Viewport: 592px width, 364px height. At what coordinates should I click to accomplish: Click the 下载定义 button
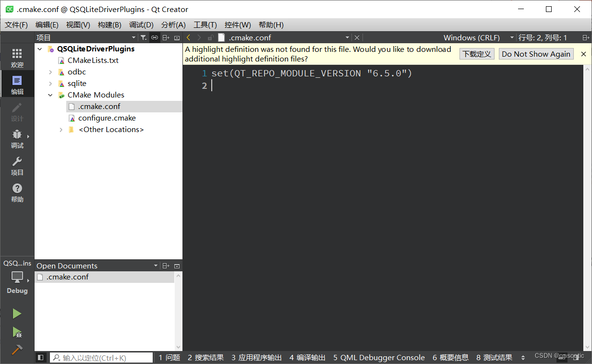[477, 54]
